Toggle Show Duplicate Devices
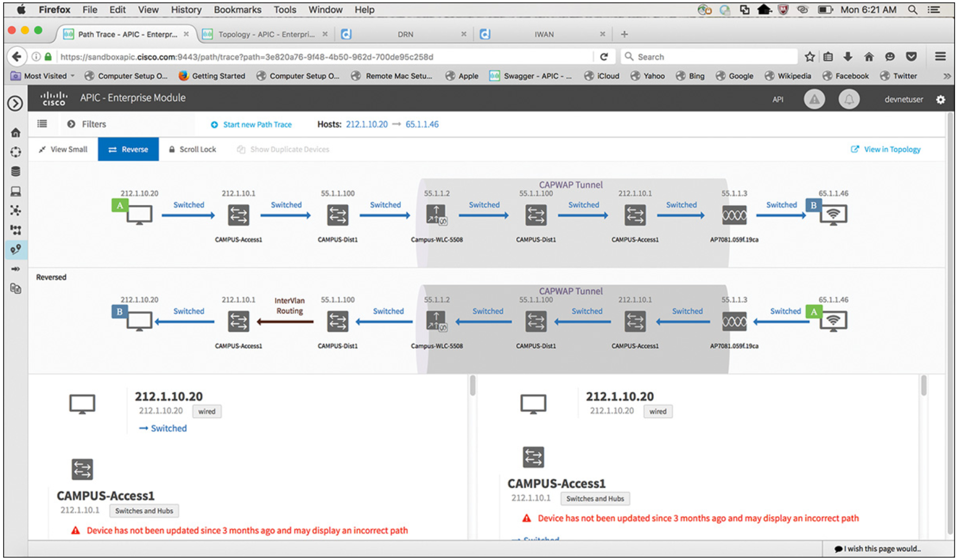 pos(283,149)
